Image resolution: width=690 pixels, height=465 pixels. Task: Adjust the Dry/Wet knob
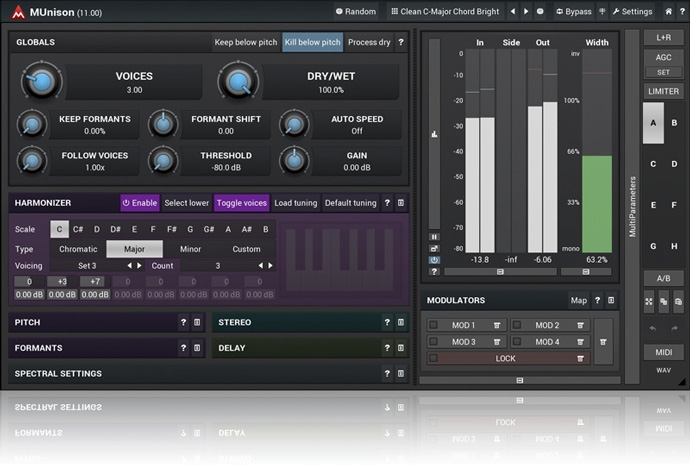(x=235, y=82)
